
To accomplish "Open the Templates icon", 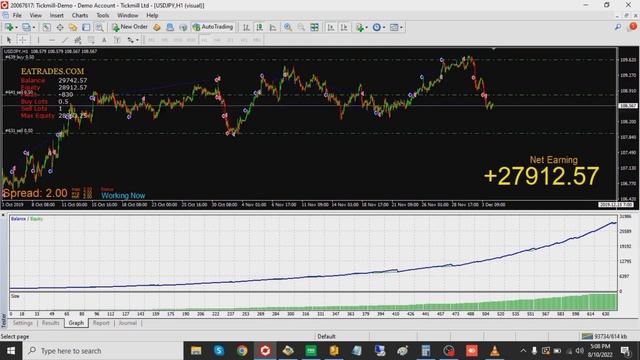I will click(x=394, y=27).
